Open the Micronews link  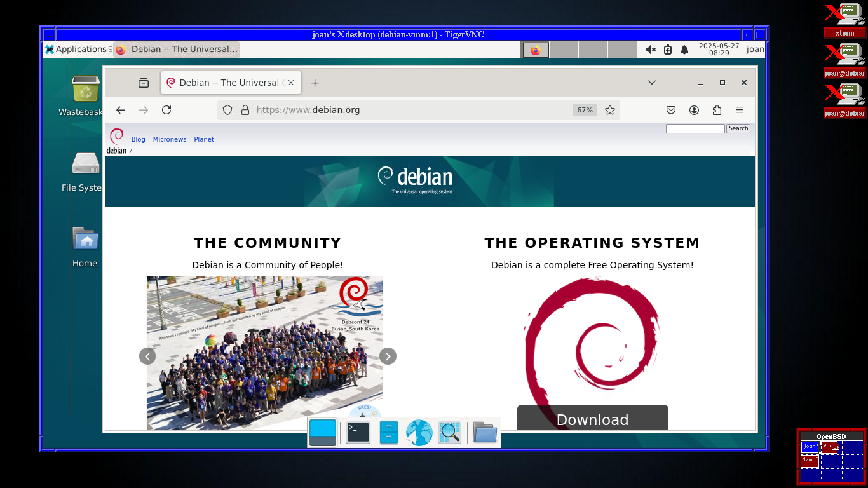click(x=170, y=139)
